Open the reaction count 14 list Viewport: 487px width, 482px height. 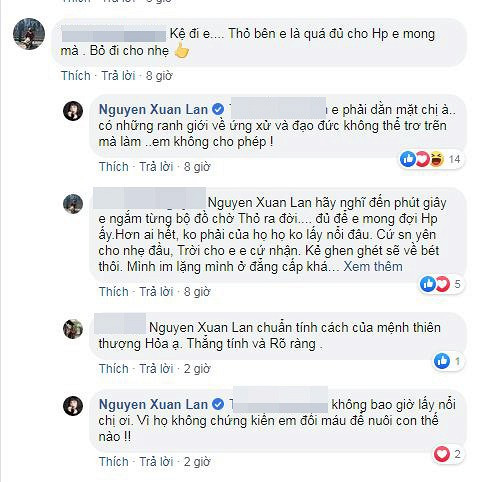[454, 159]
